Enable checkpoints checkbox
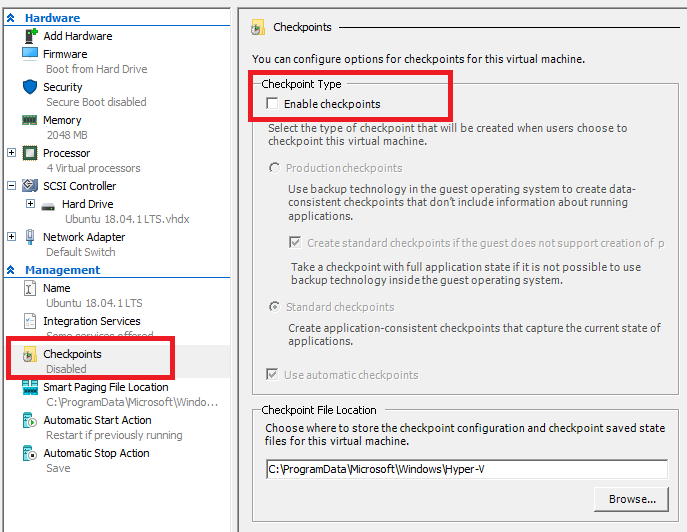Viewport: 687px width, 532px height. pyautogui.click(x=272, y=104)
